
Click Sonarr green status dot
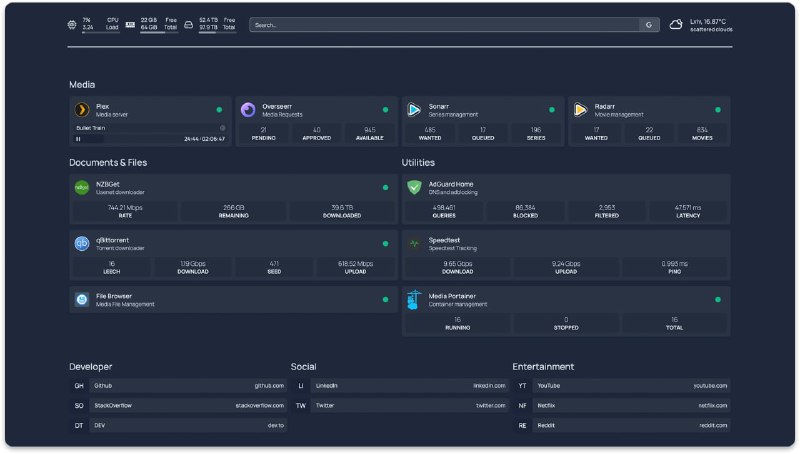pos(552,110)
